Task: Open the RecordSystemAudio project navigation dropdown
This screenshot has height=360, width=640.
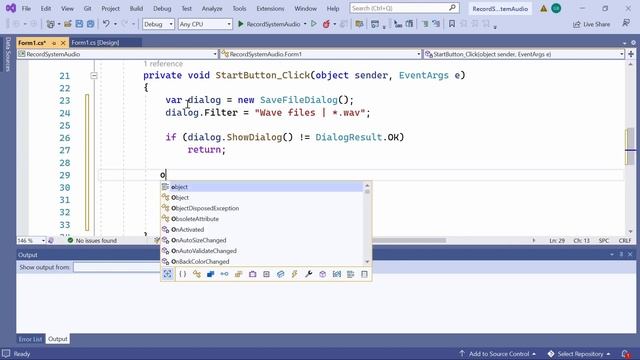Action: coord(117,54)
